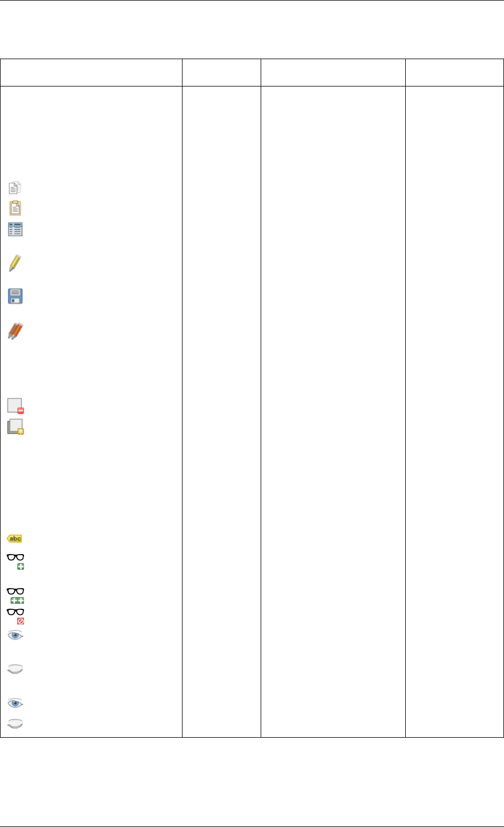Screen dimensions: 504x827
Task: Toggle editing with the yellow pencil icon
Action: [15, 262]
